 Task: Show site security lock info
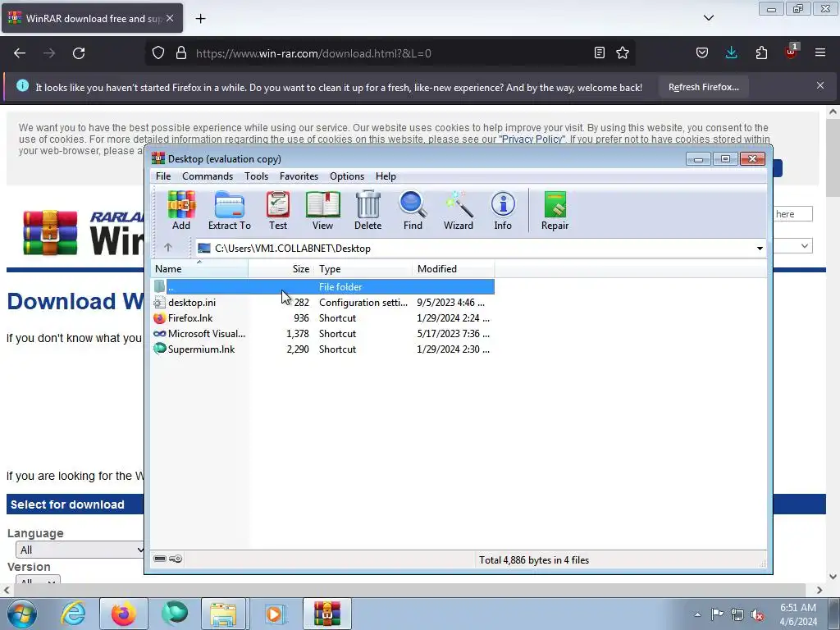pos(181,53)
